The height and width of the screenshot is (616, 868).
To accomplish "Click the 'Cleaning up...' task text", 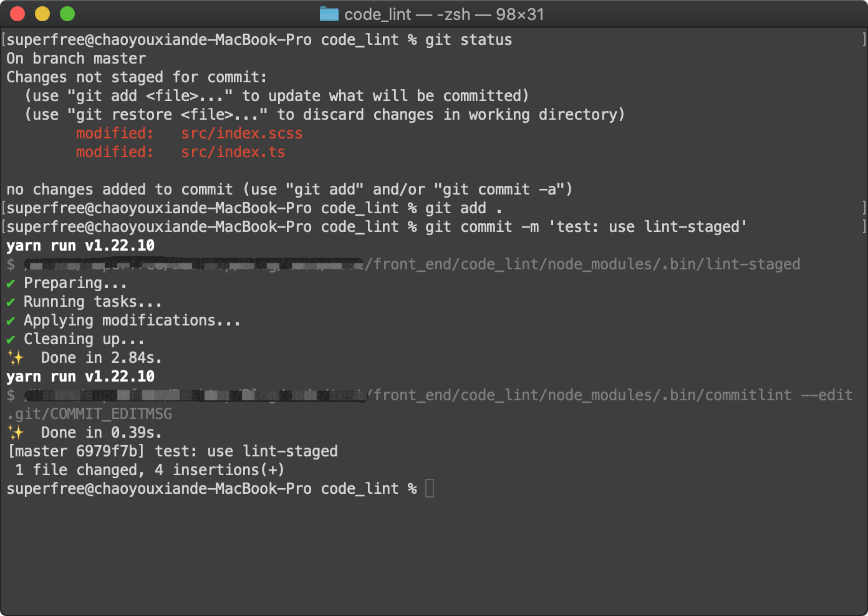I will coord(84,339).
